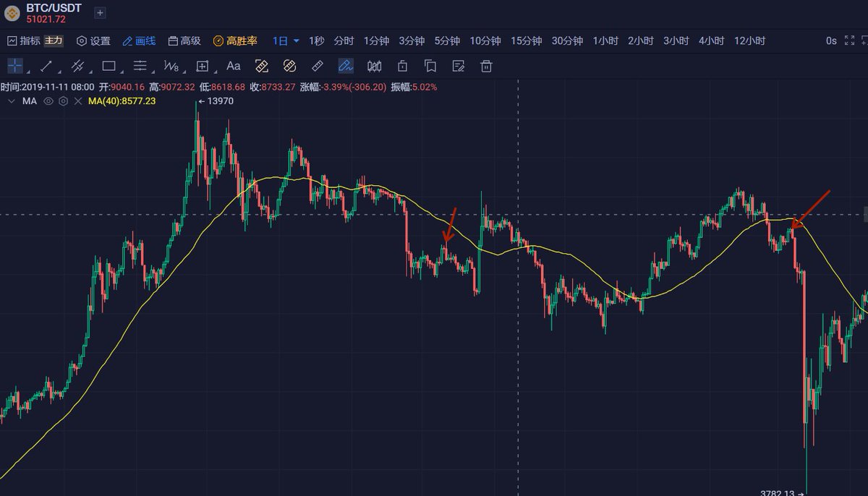Image resolution: width=868 pixels, height=496 pixels.
Task: Open 高胜率 high win-rate feature
Action: click(x=235, y=41)
